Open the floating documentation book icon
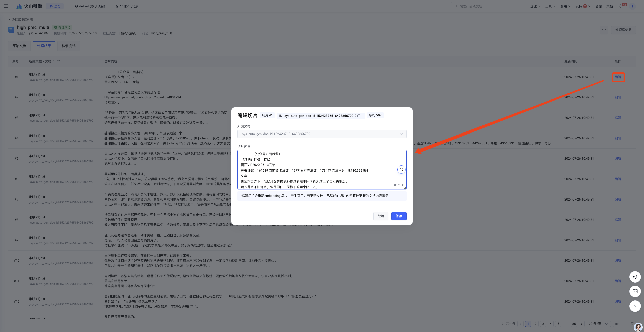 [x=635, y=291]
